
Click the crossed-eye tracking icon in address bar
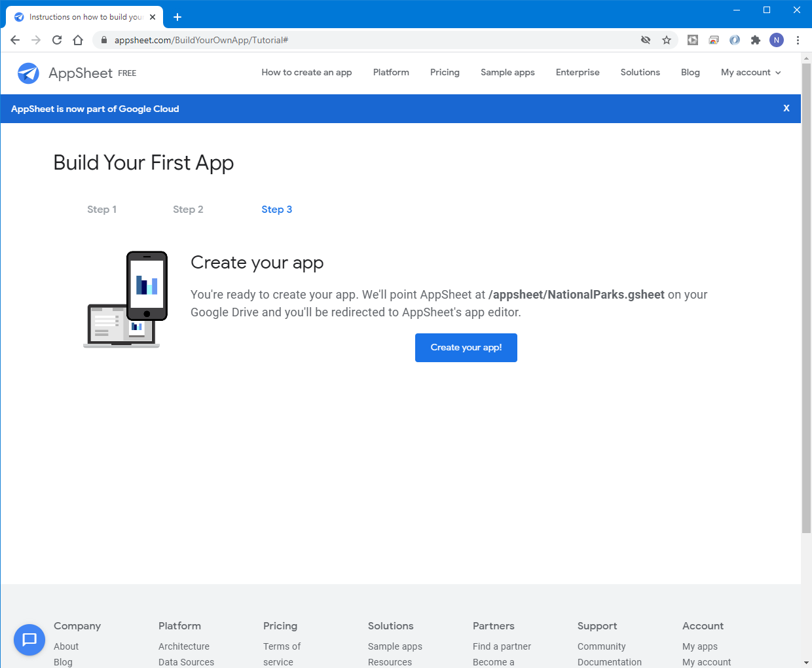point(646,40)
